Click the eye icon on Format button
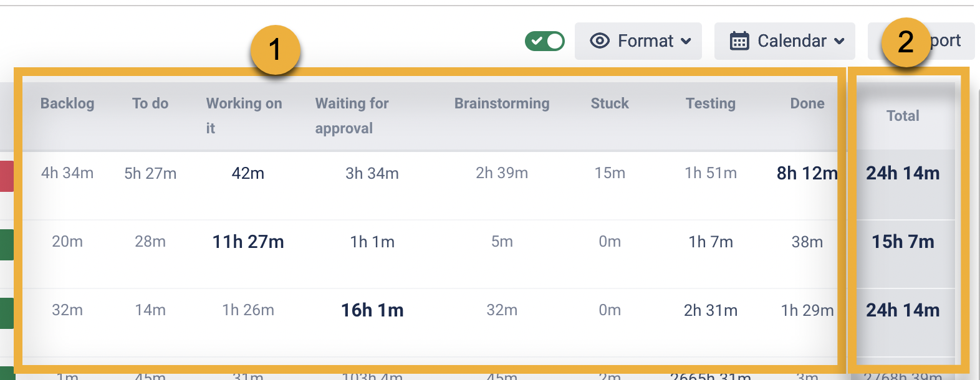980x380 pixels. (600, 41)
